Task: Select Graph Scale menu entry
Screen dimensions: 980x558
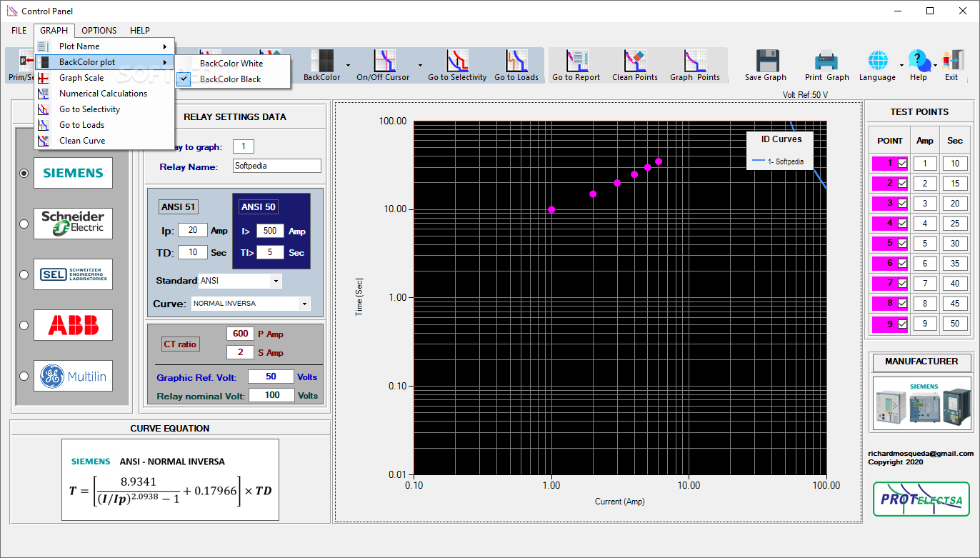Action: pyautogui.click(x=104, y=78)
